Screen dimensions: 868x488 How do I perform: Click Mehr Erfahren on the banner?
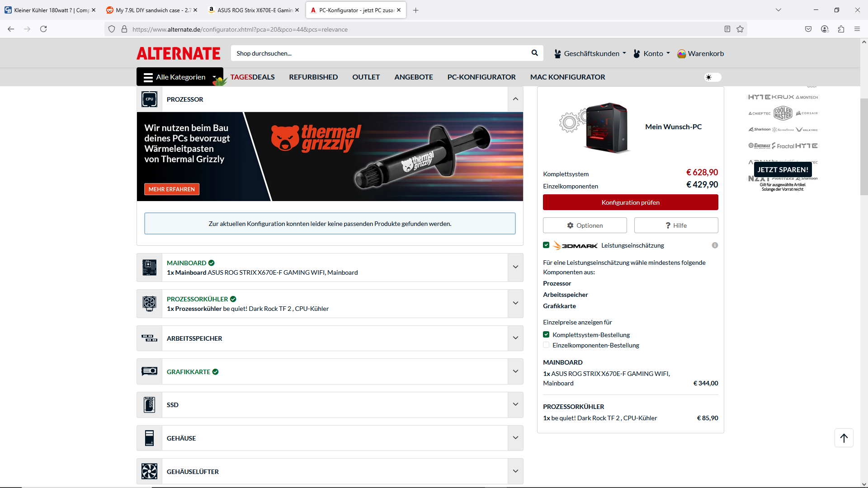coord(172,189)
